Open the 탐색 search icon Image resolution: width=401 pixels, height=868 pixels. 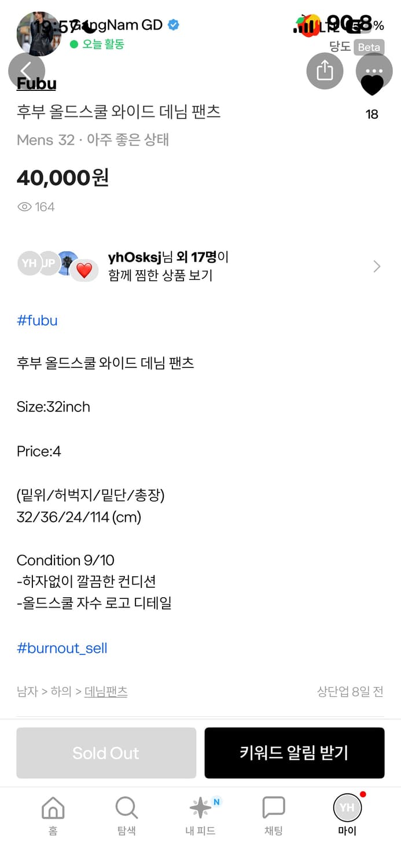126,806
